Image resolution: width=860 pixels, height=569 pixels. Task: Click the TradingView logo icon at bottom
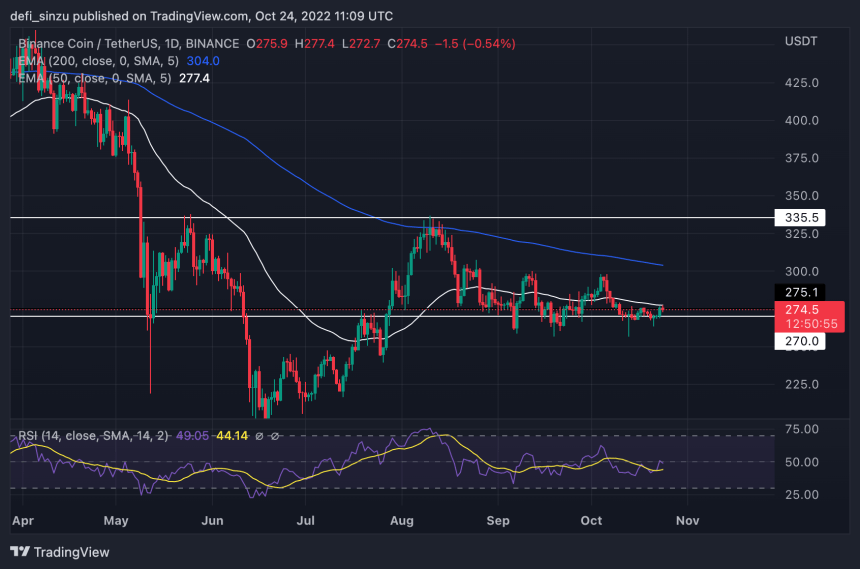pos(20,551)
